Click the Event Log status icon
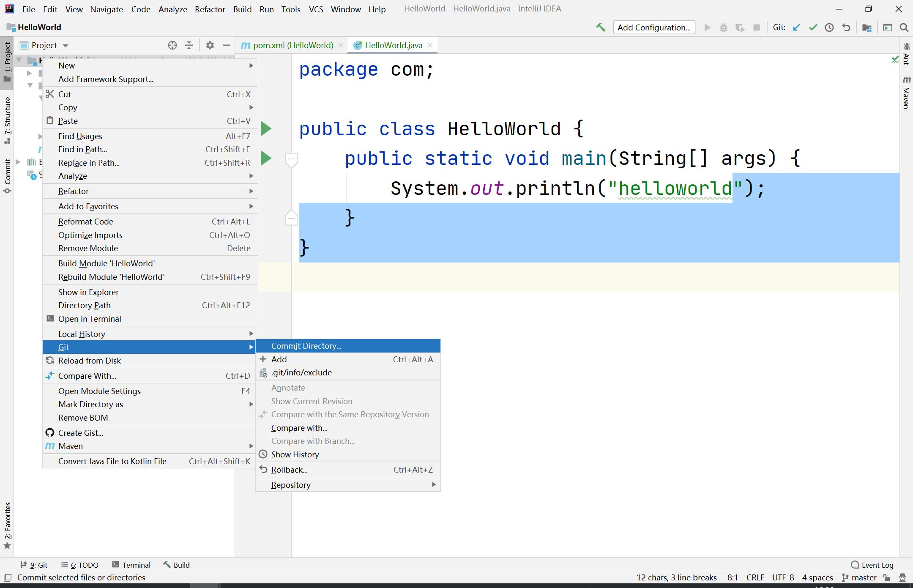This screenshot has width=913, height=588. click(872, 565)
